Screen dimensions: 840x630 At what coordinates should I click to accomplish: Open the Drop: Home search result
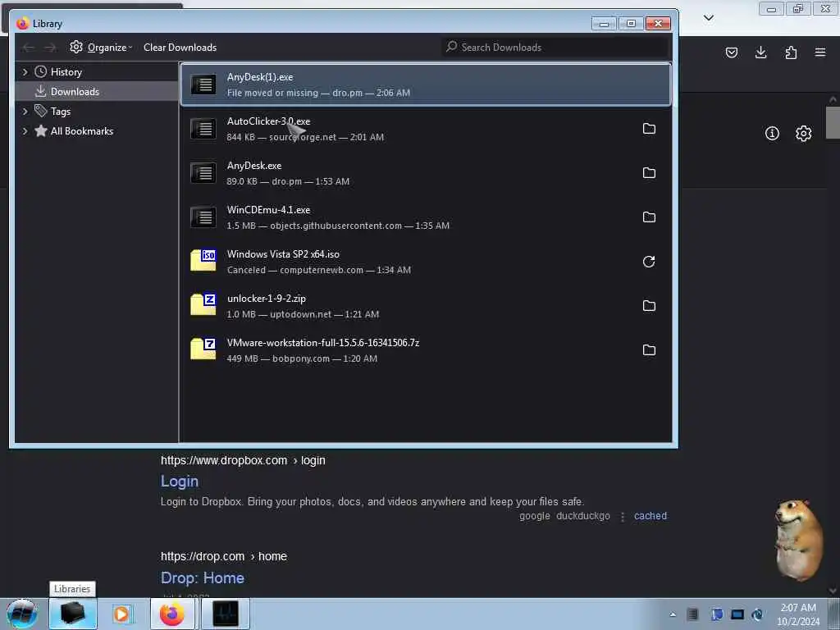203,578
